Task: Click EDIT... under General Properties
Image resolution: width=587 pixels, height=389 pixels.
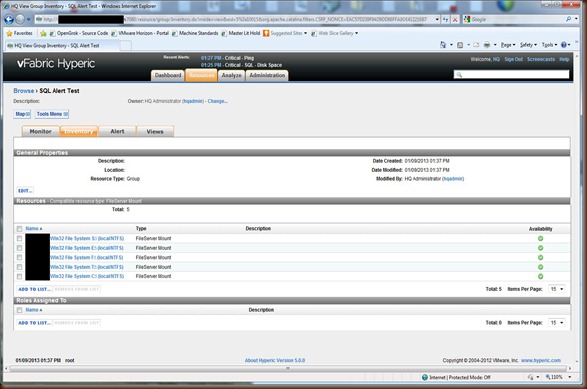Action: (x=25, y=191)
